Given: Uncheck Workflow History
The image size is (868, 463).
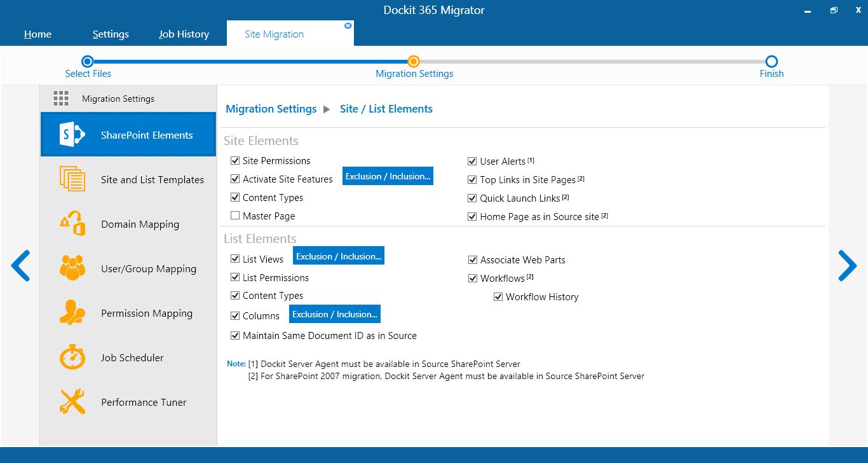Looking at the screenshot, I should coord(498,296).
